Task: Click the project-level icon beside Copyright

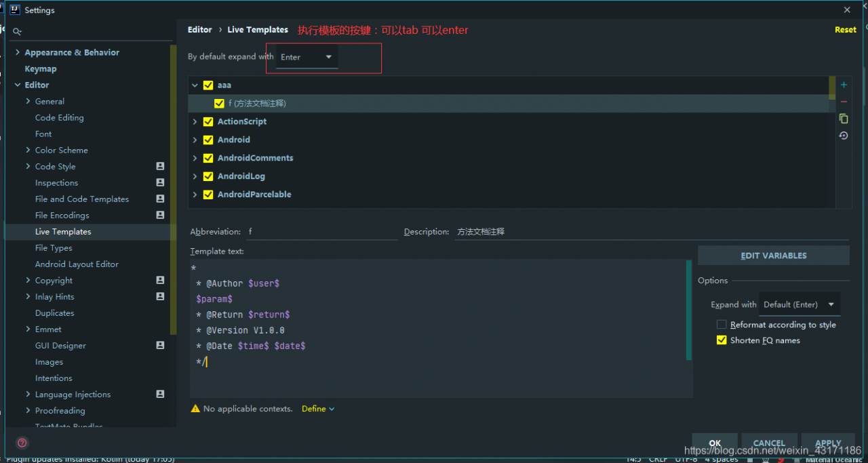Action: [160, 280]
